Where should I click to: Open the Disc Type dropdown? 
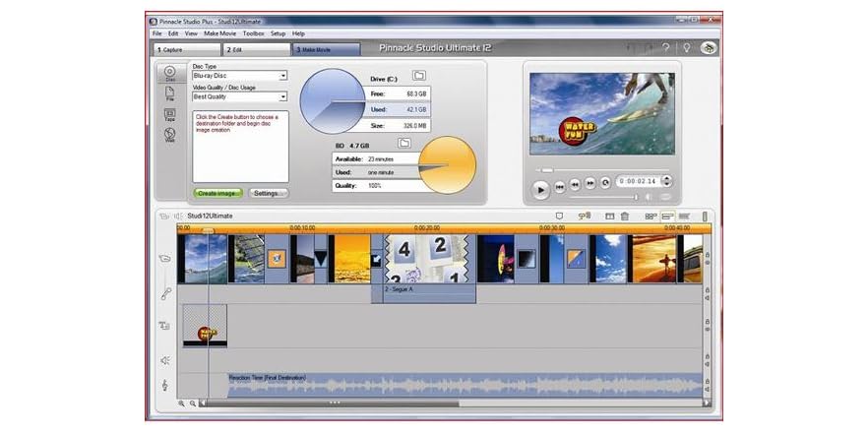pyautogui.click(x=282, y=76)
